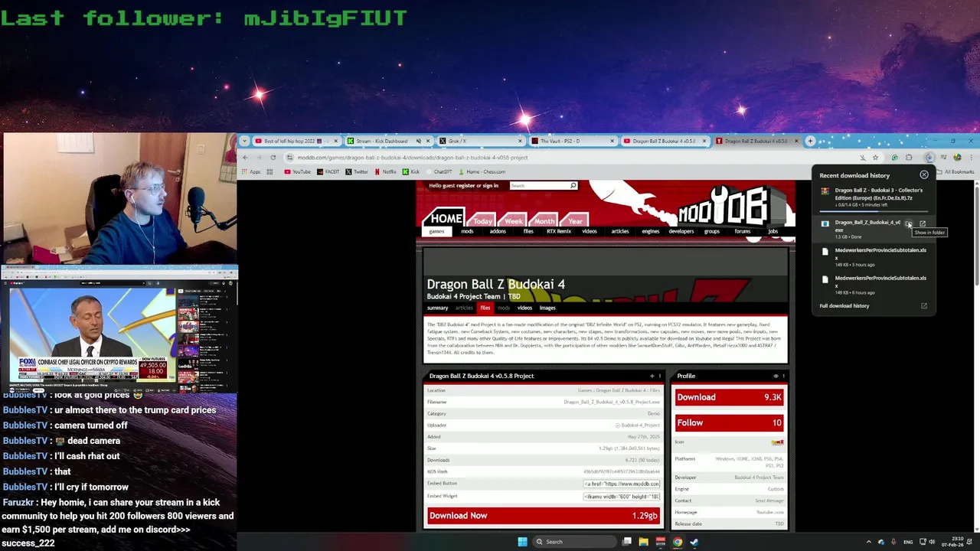Click the Embed Button code field
The image size is (980, 551).
[x=621, y=484]
